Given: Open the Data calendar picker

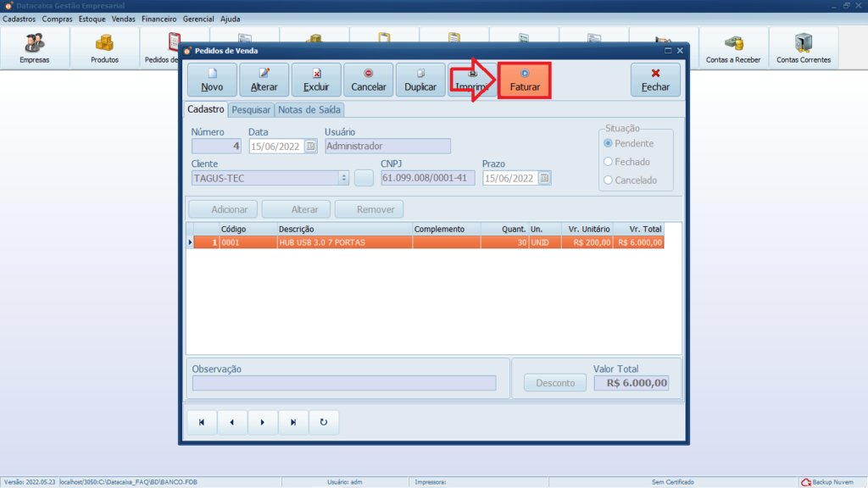Looking at the screenshot, I should (x=310, y=146).
